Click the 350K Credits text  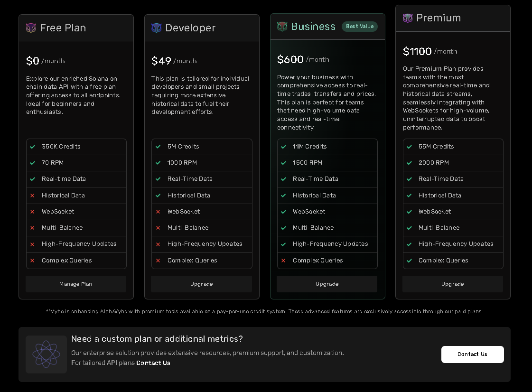(x=61, y=147)
